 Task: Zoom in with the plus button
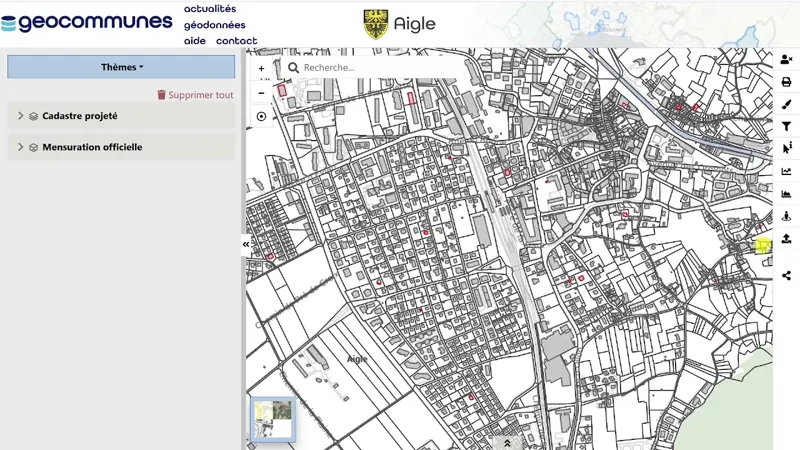click(261, 69)
